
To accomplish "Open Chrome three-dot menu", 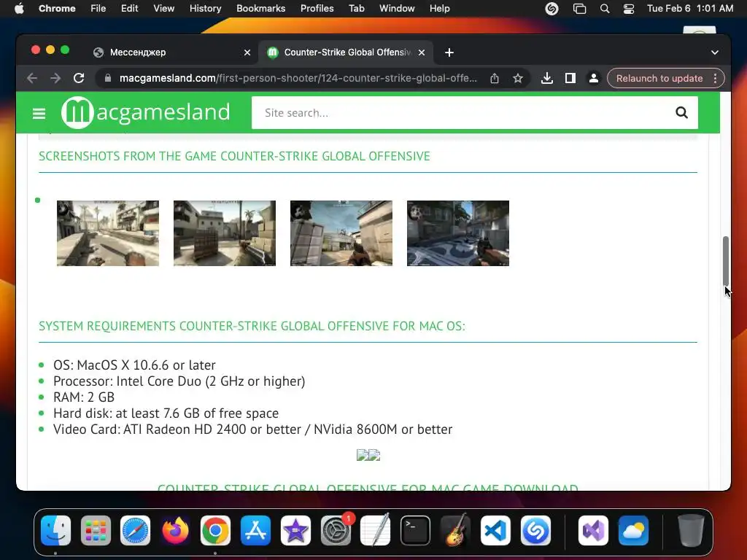I will [x=715, y=78].
